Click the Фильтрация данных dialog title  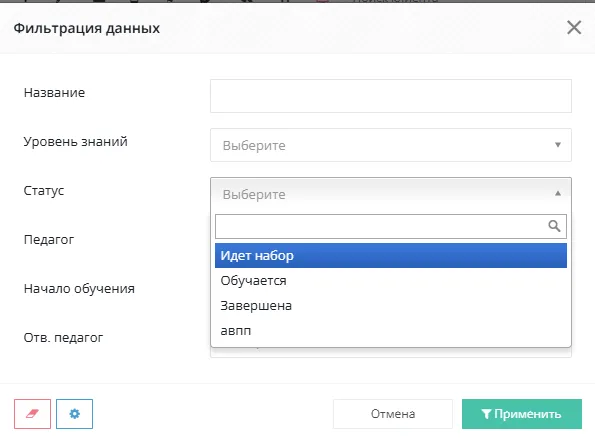pos(87,28)
